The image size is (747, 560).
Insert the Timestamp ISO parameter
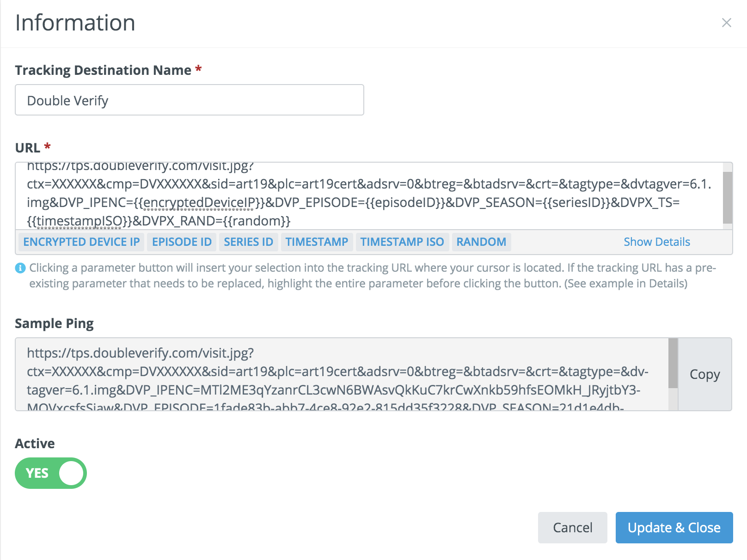402,242
